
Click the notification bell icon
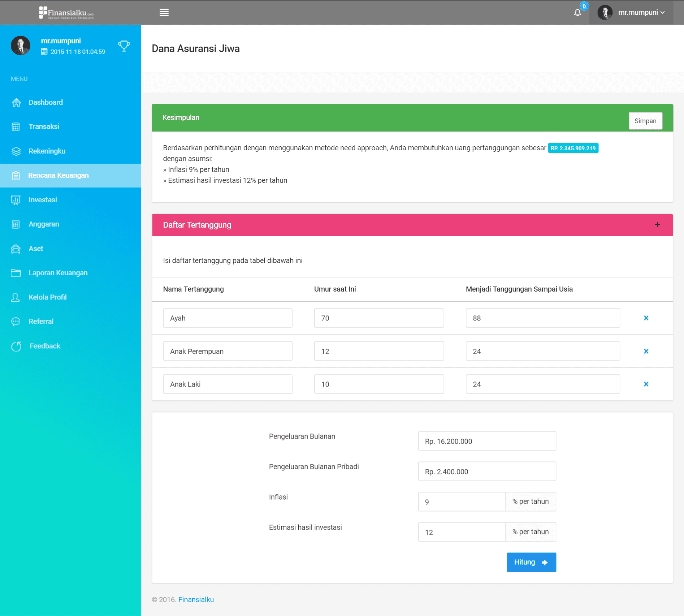[577, 13]
